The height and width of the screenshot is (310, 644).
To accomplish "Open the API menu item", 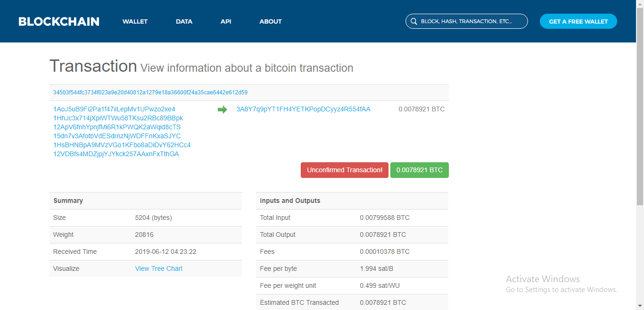I will point(226,21).
